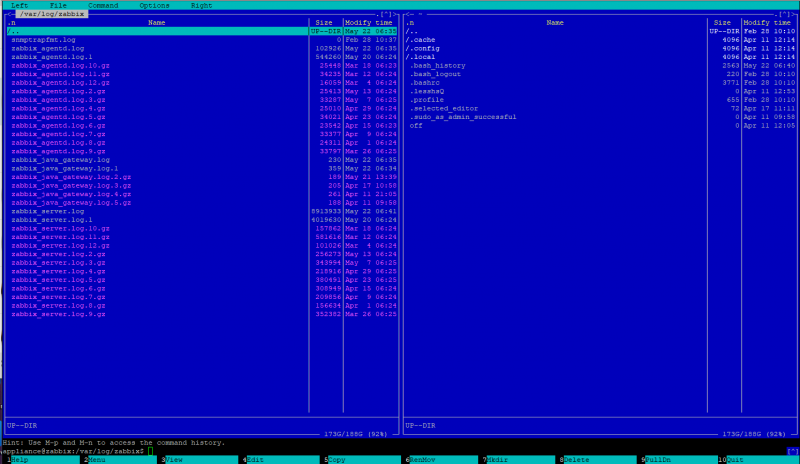Click the left panel history back arrow
The height and width of the screenshot is (464, 800).
click(x=8, y=14)
